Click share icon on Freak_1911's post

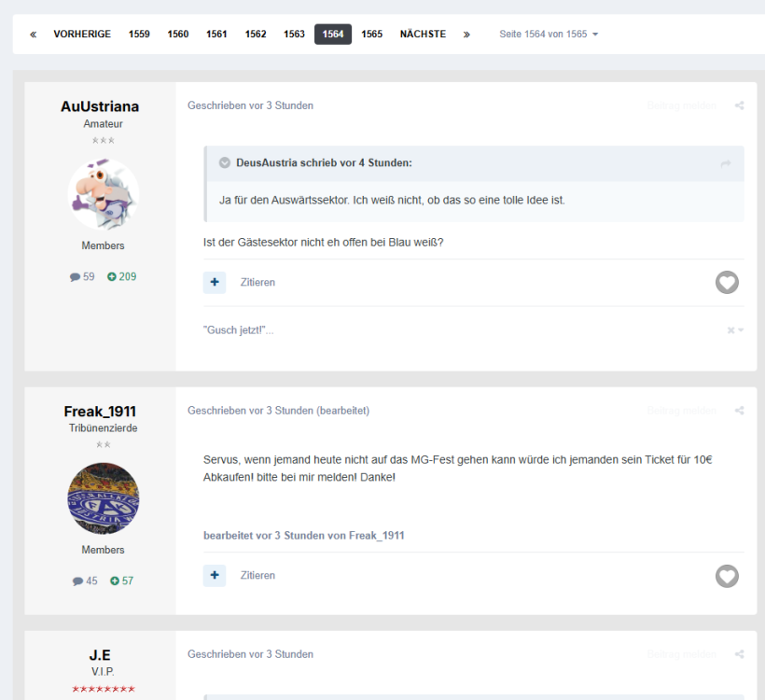click(739, 411)
